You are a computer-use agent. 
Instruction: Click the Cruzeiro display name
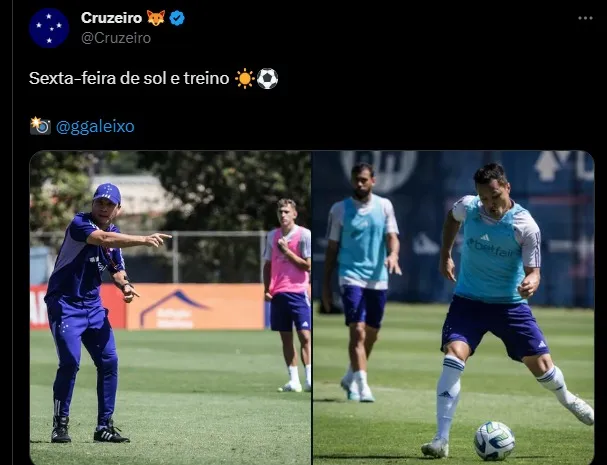pos(111,18)
